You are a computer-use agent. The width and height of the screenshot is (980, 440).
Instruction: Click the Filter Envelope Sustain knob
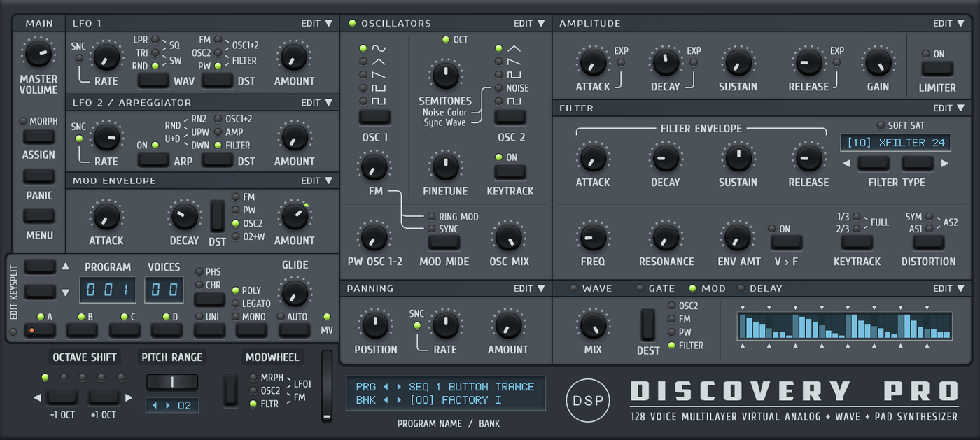[737, 158]
